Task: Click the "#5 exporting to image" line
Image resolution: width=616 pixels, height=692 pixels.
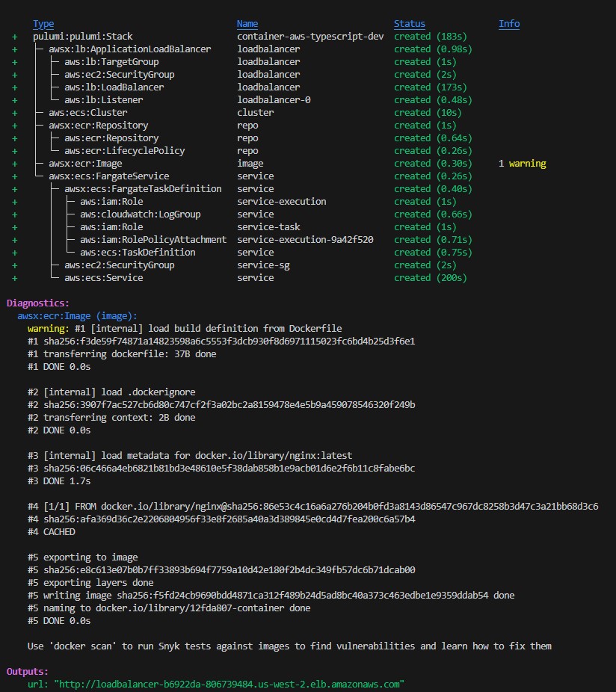Action: (x=82, y=557)
